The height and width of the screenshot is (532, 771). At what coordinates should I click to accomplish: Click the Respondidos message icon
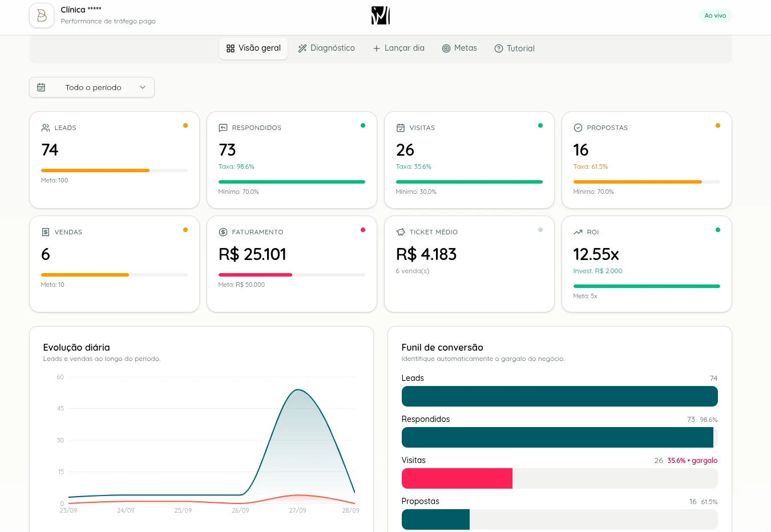tap(223, 128)
